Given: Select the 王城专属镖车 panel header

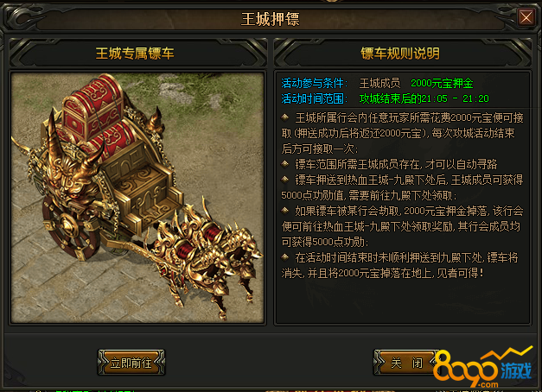Looking at the screenshot, I should (x=135, y=54).
